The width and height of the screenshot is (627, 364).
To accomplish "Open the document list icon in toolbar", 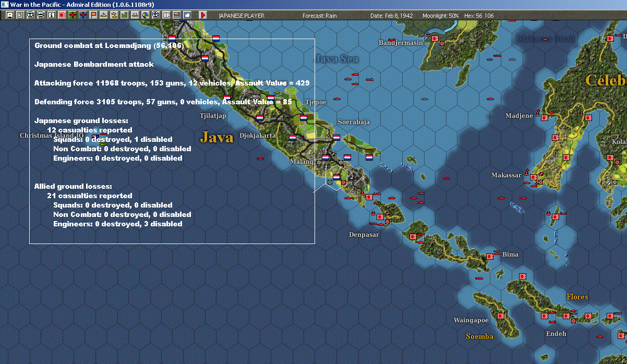I will [x=20, y=15].
